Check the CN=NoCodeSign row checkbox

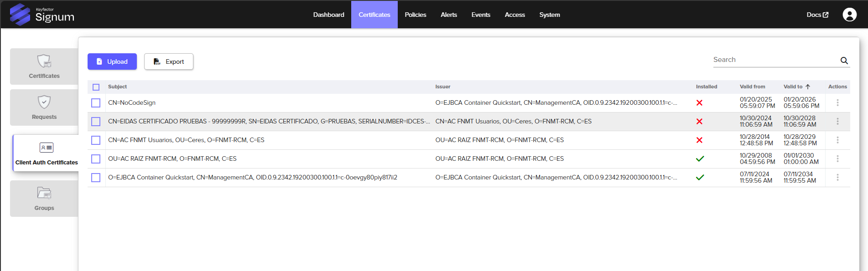tap(96, 103)
